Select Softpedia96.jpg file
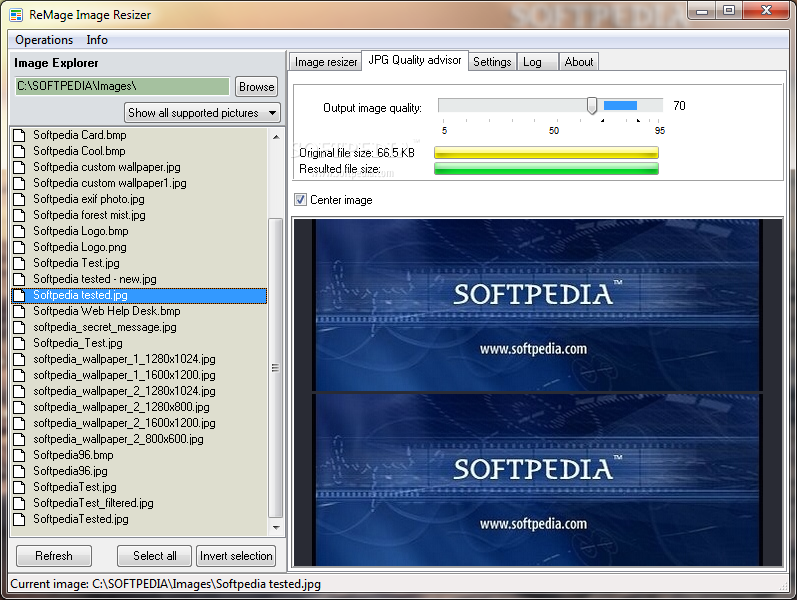 pos(71,471)
